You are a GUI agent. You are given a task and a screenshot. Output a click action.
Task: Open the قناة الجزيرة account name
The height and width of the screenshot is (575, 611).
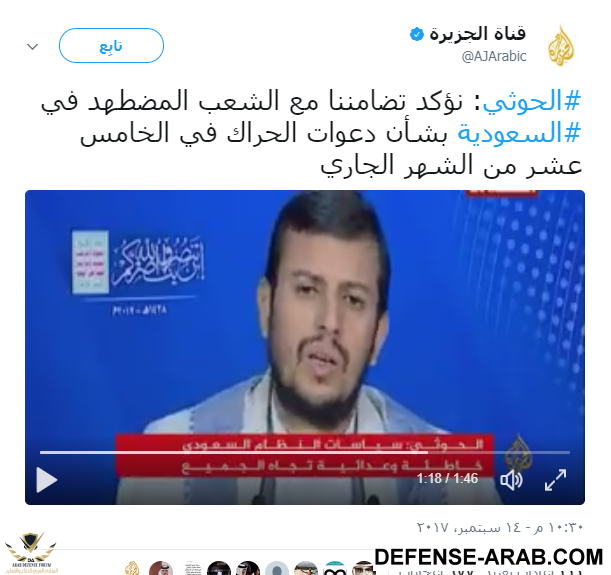point(477,34)
